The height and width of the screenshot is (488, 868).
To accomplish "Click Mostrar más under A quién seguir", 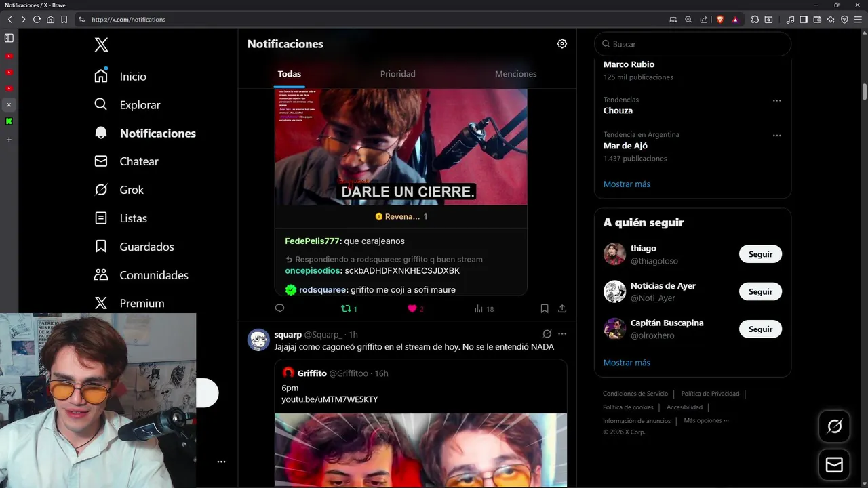I will point(627,363).
